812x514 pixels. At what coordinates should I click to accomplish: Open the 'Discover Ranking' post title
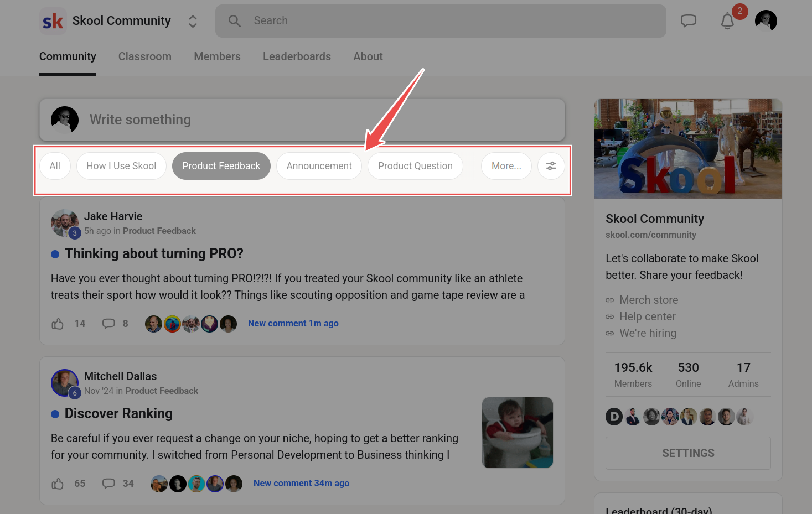coord(118,413)
